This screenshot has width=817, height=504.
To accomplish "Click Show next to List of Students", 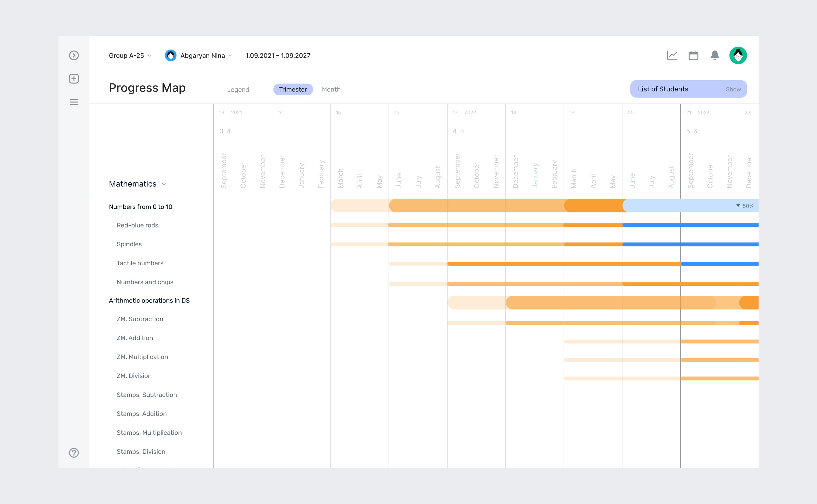I will pyautogui.click(x=733, y=89).
